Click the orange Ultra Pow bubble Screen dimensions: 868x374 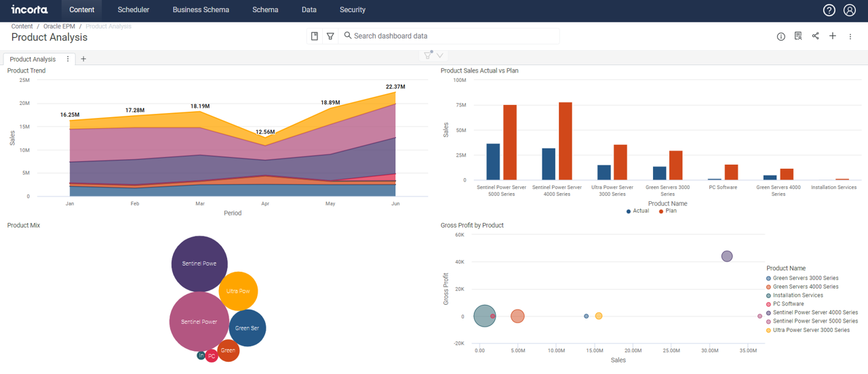click(x=238, y=291)
